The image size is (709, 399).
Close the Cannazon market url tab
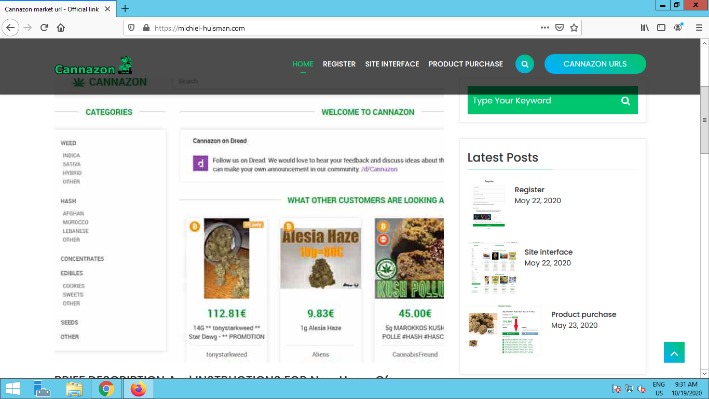coord(107,9)
